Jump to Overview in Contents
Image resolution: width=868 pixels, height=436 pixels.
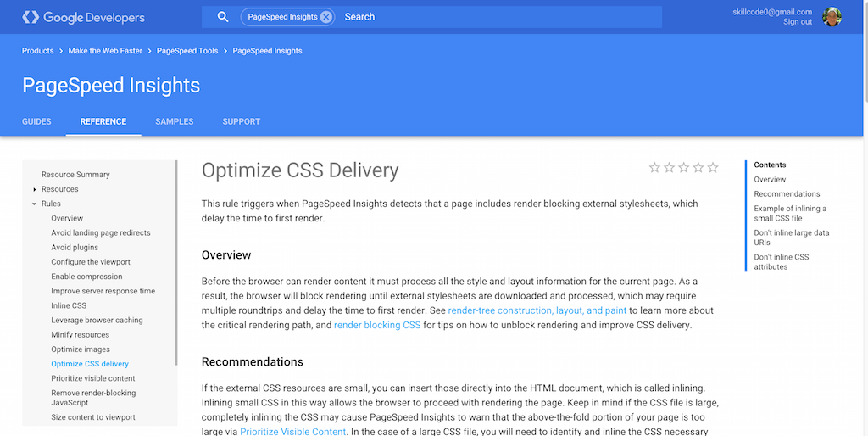pos(770,179)
